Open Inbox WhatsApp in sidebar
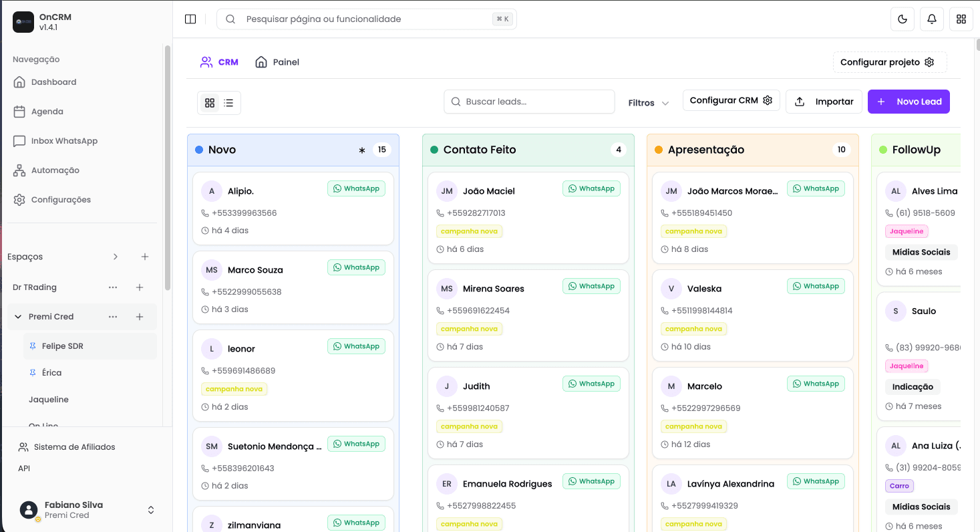 82,141
